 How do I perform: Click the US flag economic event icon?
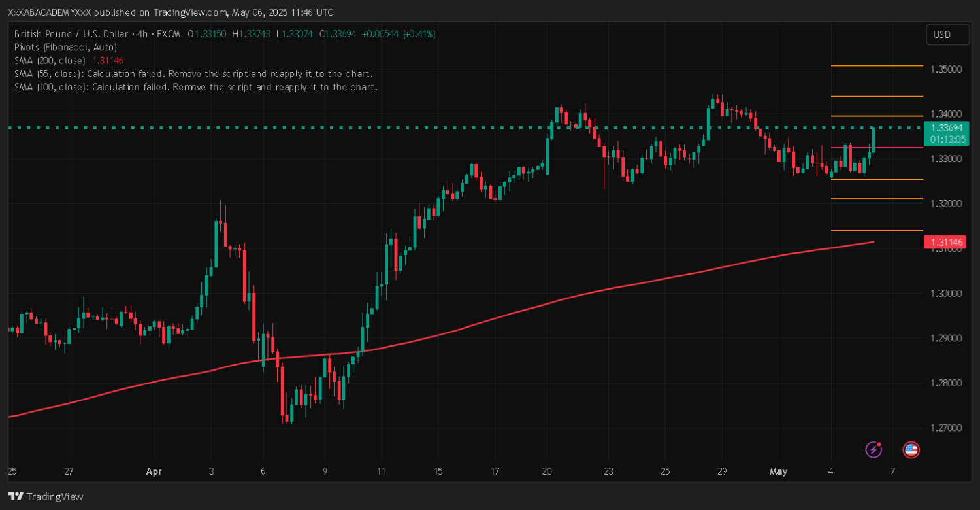point(911,449)
